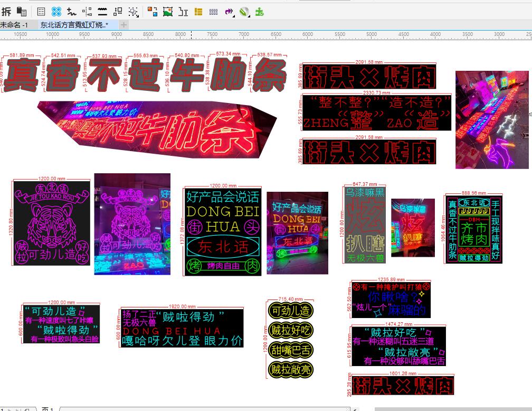Screen dimensions: 532x411
Task: Click the neon tiger photo thumbnail
Action: [132, 224]
